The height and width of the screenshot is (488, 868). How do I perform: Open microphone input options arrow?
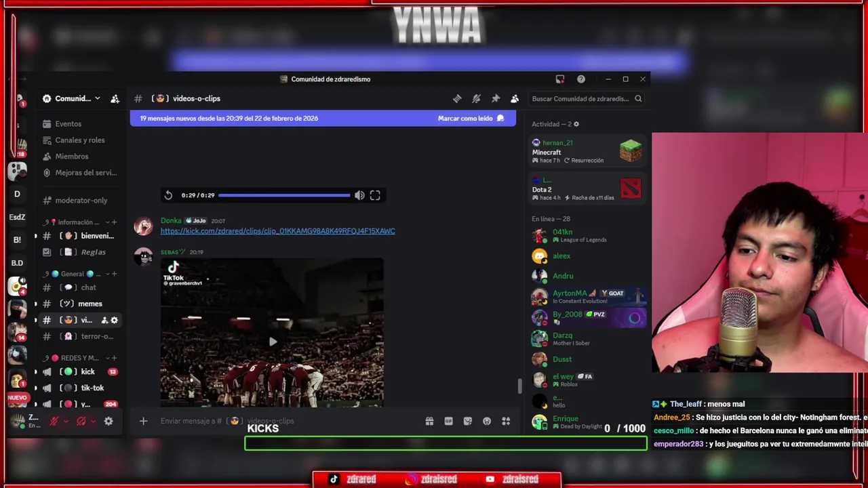click(x=66, y=421)
